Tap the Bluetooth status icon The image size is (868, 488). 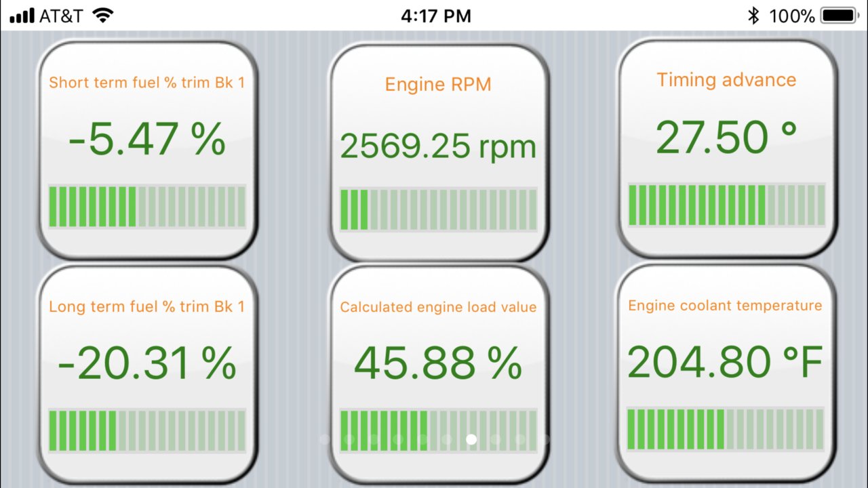coord(753,16)
